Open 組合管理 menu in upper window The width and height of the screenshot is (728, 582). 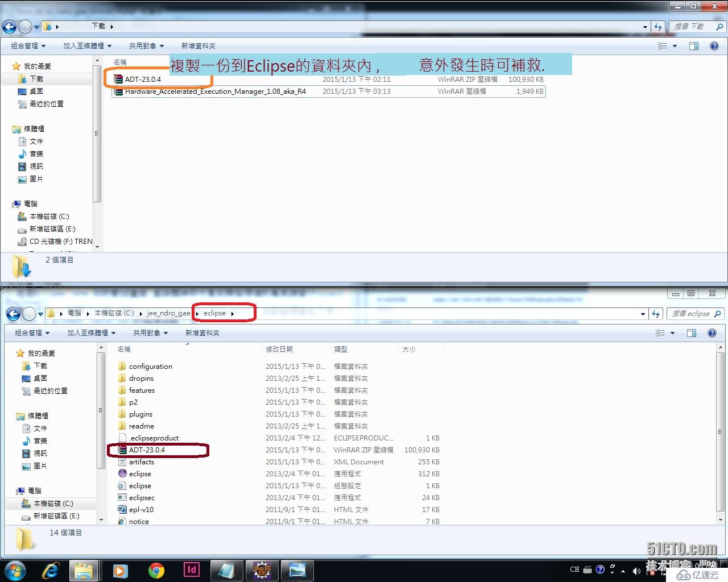(x=28, y=46)
